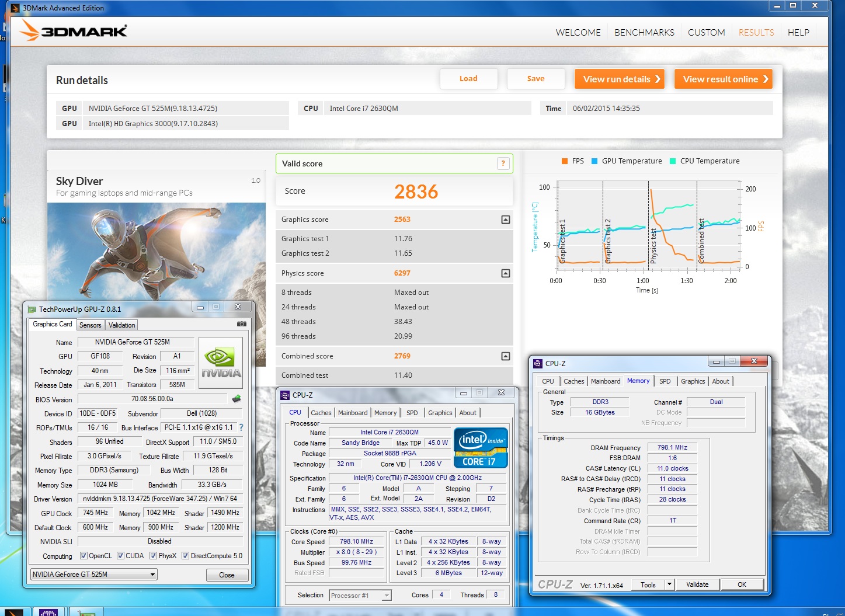845x616 pixels.
Task: Open Mainboard tab in middle CPU-Z
Action: [x=353, y=413]
